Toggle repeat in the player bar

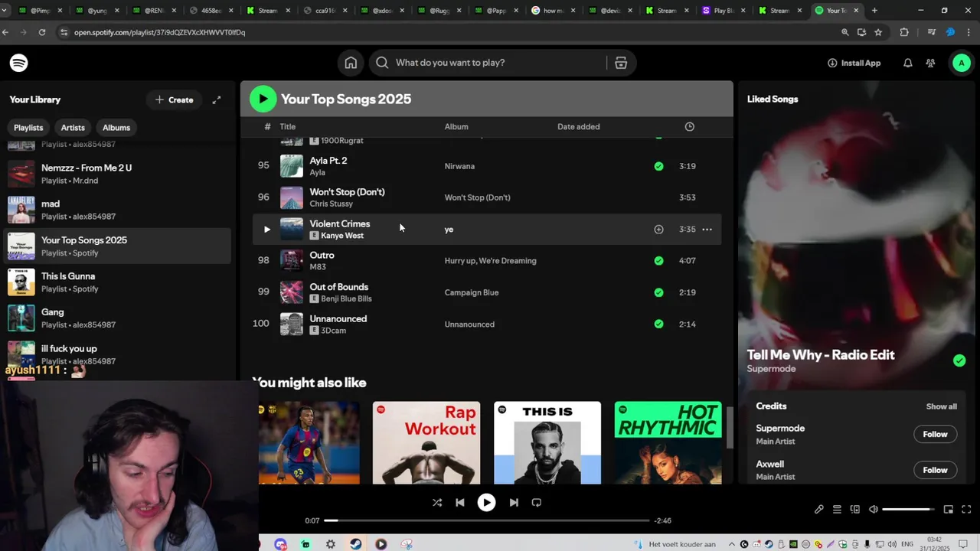tap(537, 503)
